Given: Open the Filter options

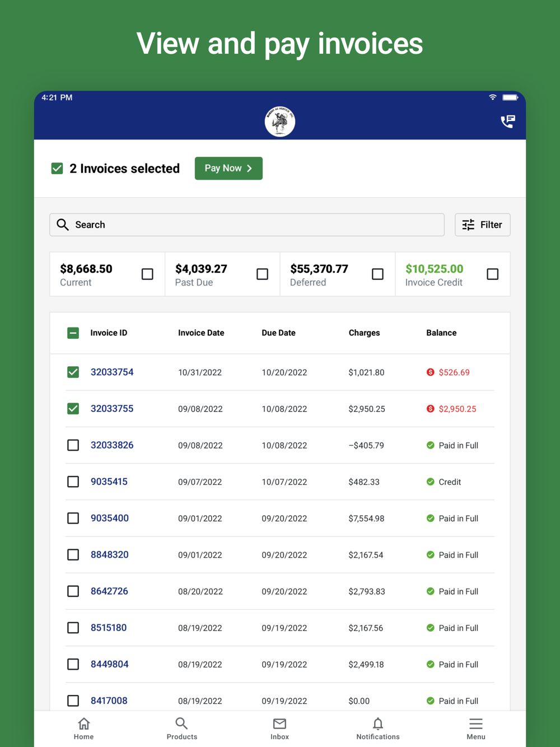Looking at the screenshot, I should 482,225.
